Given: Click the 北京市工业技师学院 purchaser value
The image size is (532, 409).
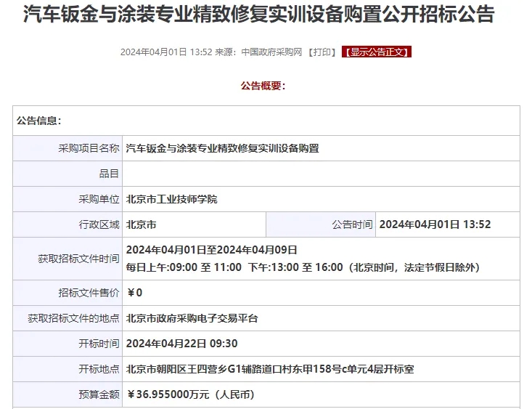Looking at the screenshot, I should pyautogui.click(x=172, y=199).
